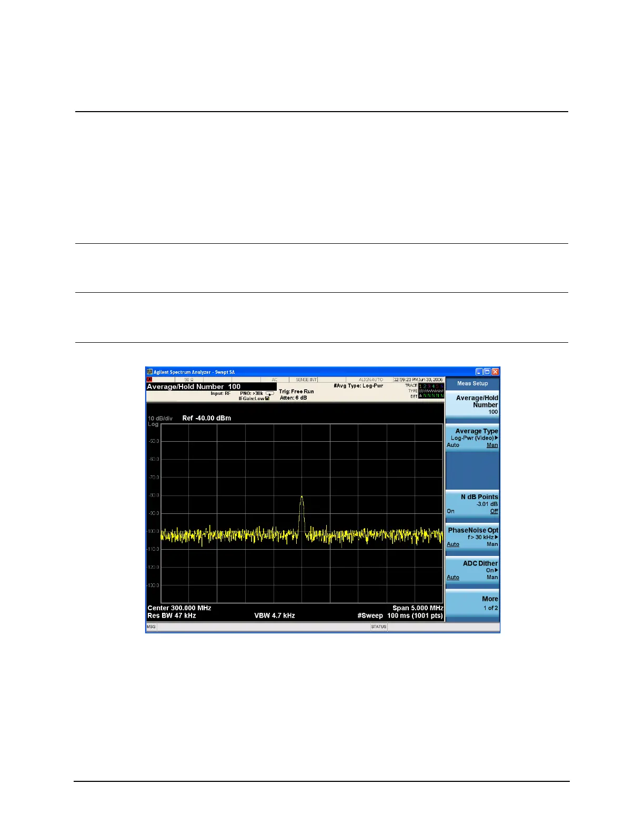Click the Average/Hold Number 100 entry field
644x834 pixels.
coord(211,386)
